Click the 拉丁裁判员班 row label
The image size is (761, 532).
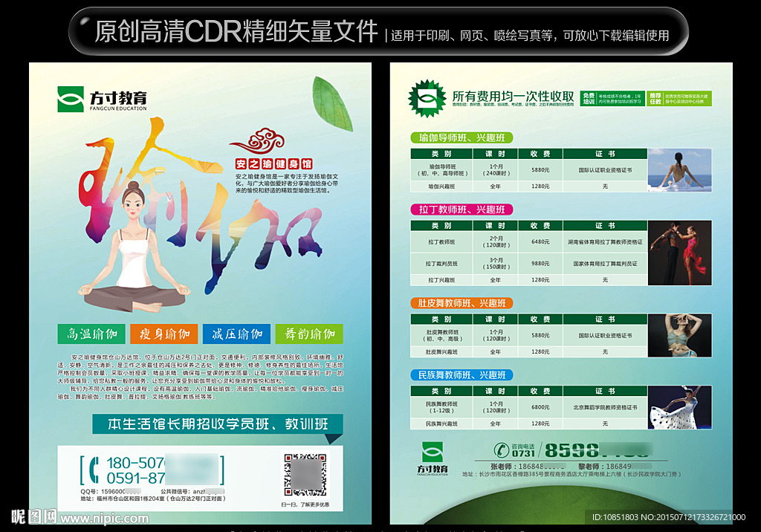coord(441,264)
